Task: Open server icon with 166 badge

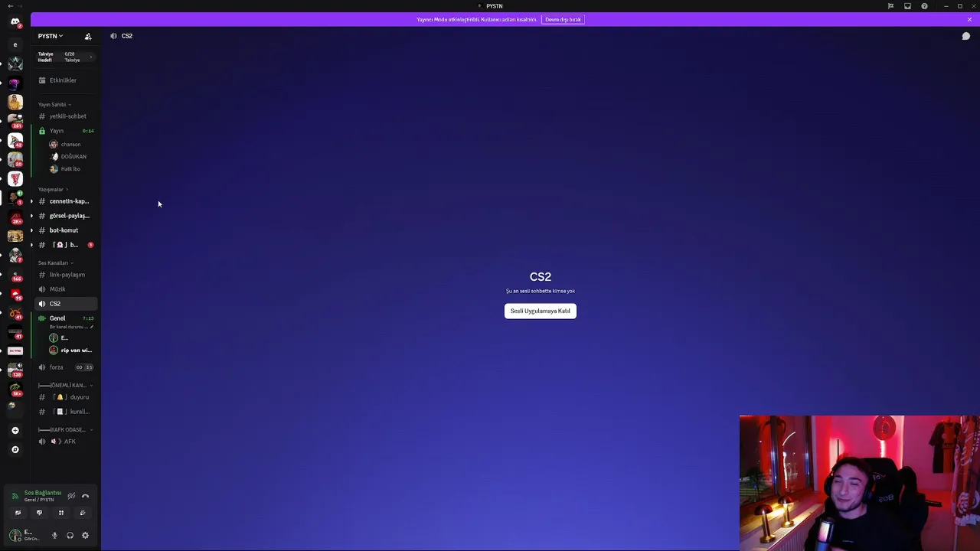Action: 15,275
